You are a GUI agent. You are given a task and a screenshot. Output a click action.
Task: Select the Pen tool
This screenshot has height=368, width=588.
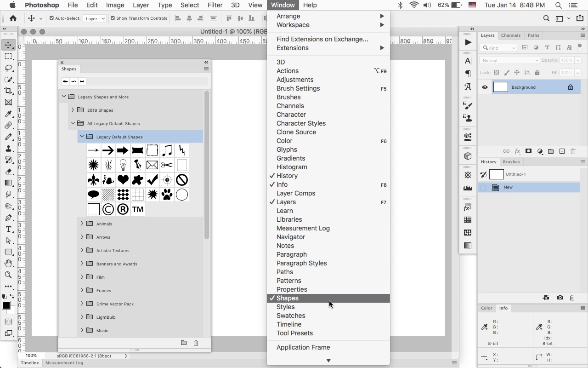pyautogui.click(x=8, y=218)
